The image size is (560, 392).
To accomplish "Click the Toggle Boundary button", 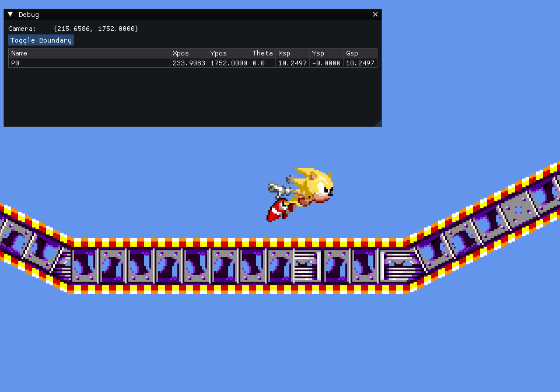I will coord(41,40).
